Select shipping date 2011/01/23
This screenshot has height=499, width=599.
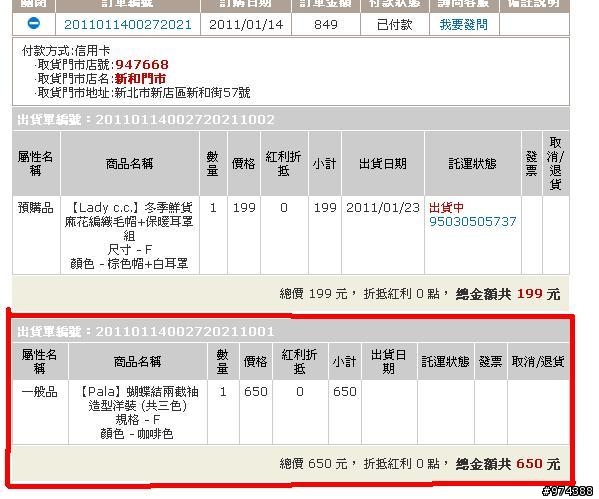pos(383,208)
